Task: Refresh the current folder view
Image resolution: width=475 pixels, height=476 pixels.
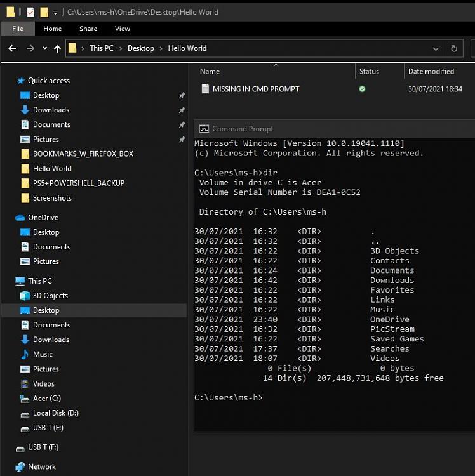Action: point(454,49)
